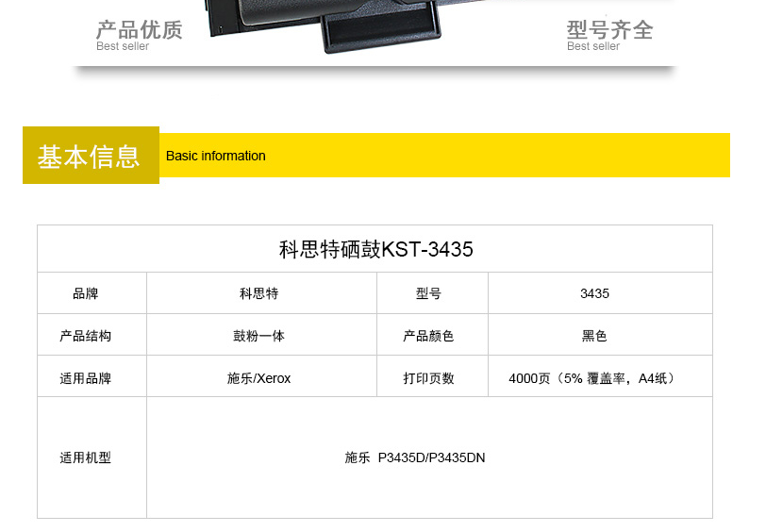Click the 施乐 P3435D/P3435DN model text
This screenshot has height=532, width=766.
pyautogui.click(x=415, y=457)
